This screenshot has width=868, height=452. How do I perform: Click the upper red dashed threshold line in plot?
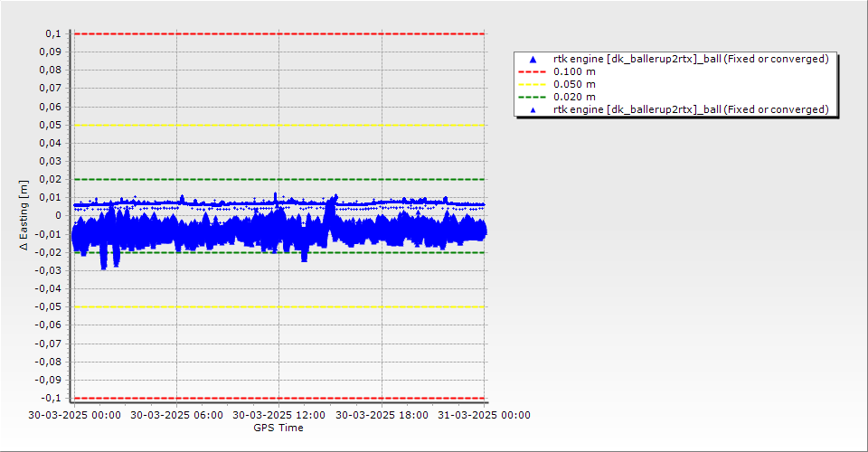pyautogui.click(x=271, y=34)
